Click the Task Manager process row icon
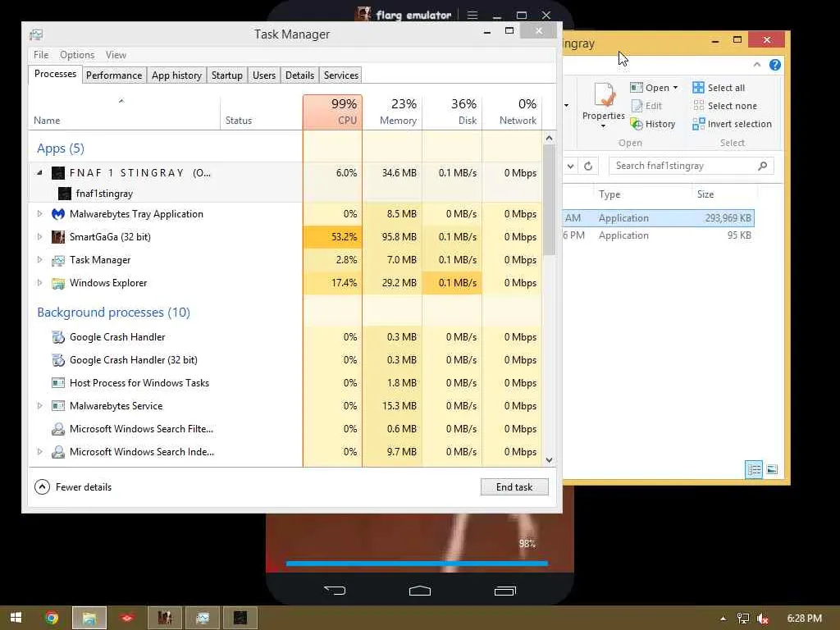Image resolution: width=840 pixels, height=630 pixels. coord(58,260)
